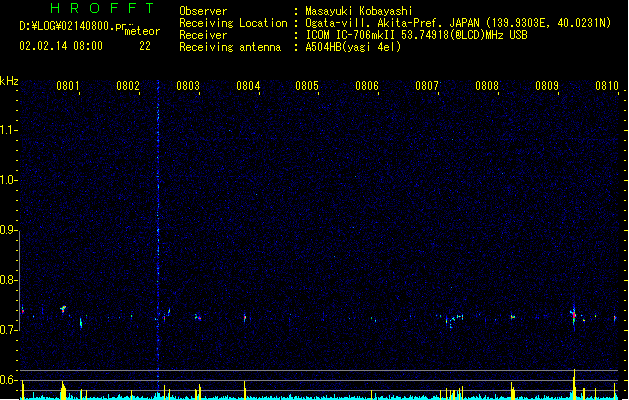Click the HROFFT title text
629x400 pixels.
click(102, 8)
